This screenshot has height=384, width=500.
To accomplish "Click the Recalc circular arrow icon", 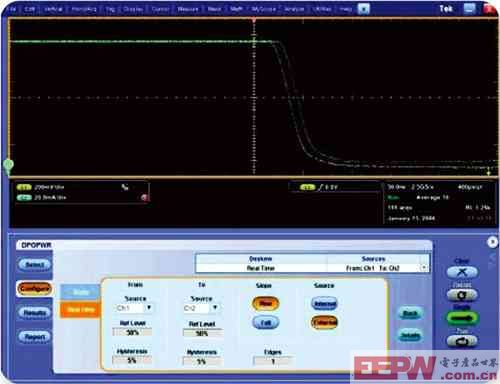I will [x=462, y=295].
